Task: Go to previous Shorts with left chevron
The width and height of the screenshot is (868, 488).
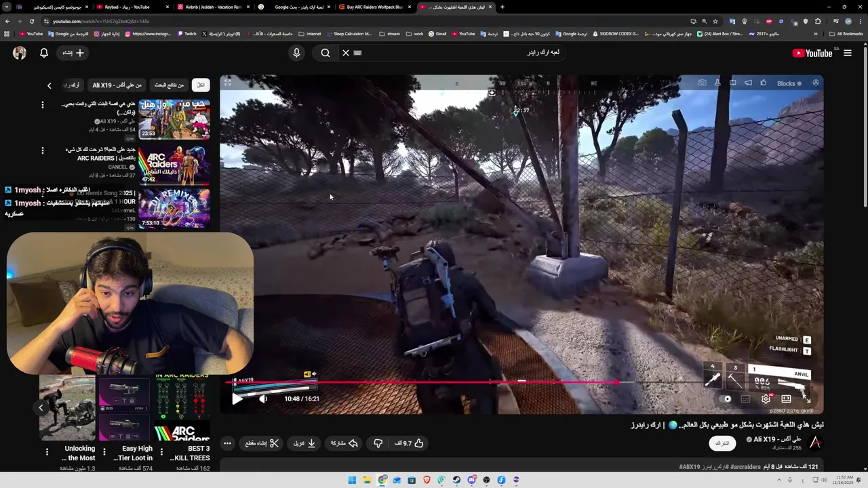Action: 41,408
